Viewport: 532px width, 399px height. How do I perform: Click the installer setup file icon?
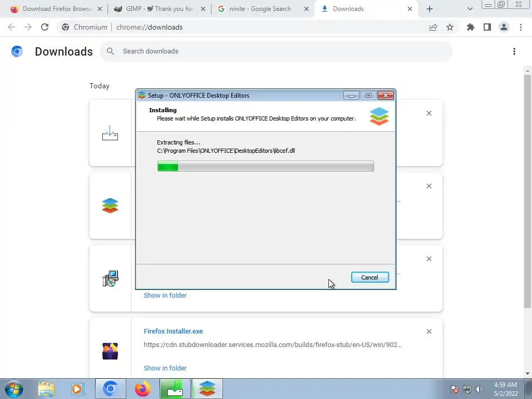(x=110, y=278)
